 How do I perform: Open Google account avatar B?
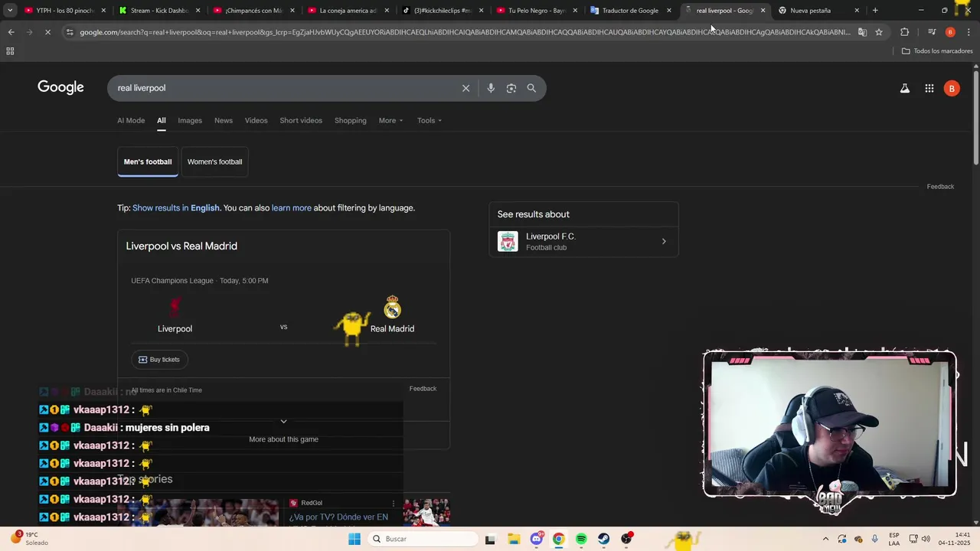[x=952, y=88]
